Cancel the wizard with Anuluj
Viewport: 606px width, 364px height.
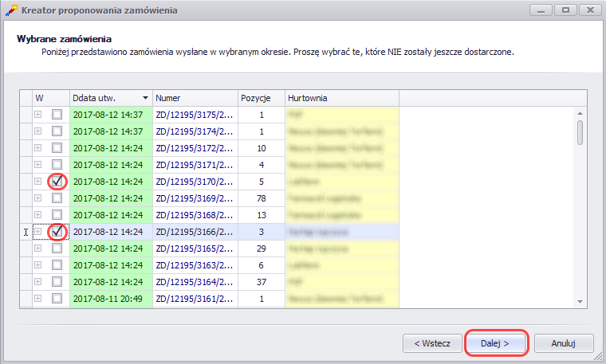[x=564, y=343]
